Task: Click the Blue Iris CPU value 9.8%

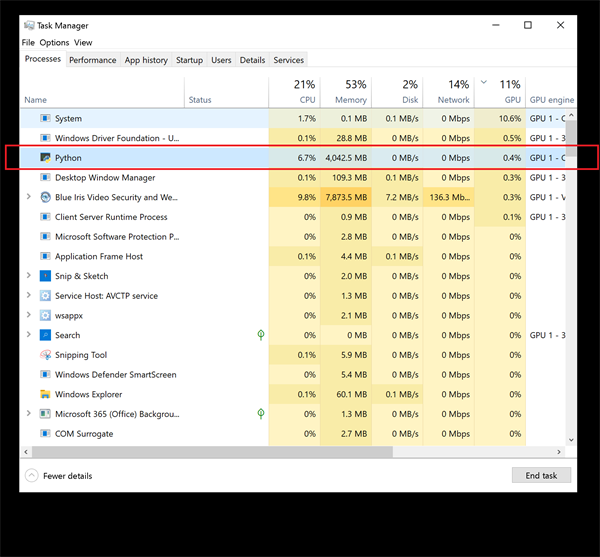Action: [x=307, y=197]
